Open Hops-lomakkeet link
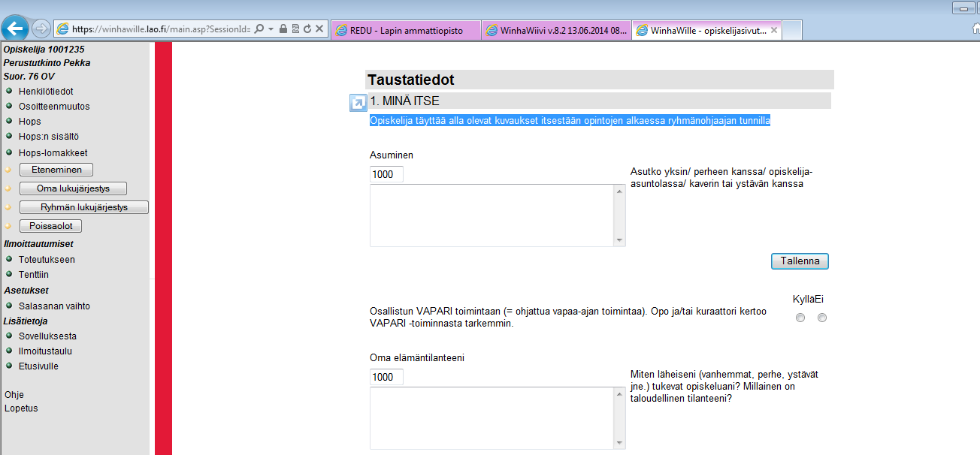The width and height of the screenshot is (980, 455). (53, 153)
